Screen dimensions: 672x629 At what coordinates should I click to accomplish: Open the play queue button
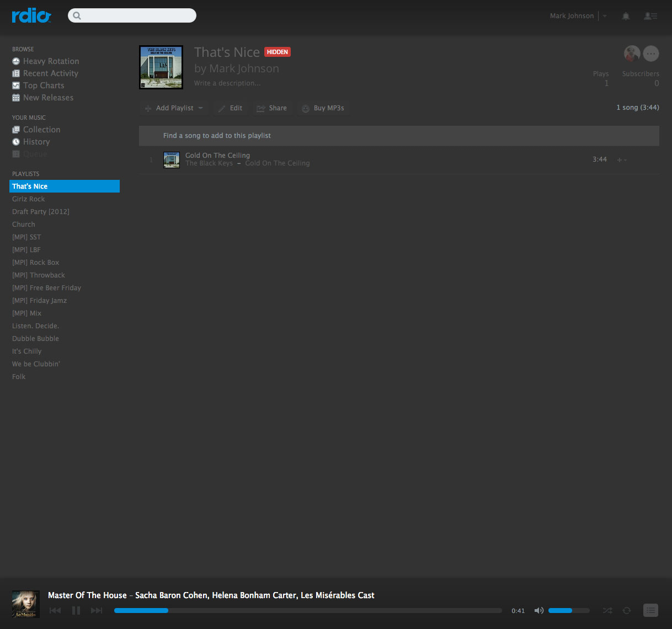point(651,610)
